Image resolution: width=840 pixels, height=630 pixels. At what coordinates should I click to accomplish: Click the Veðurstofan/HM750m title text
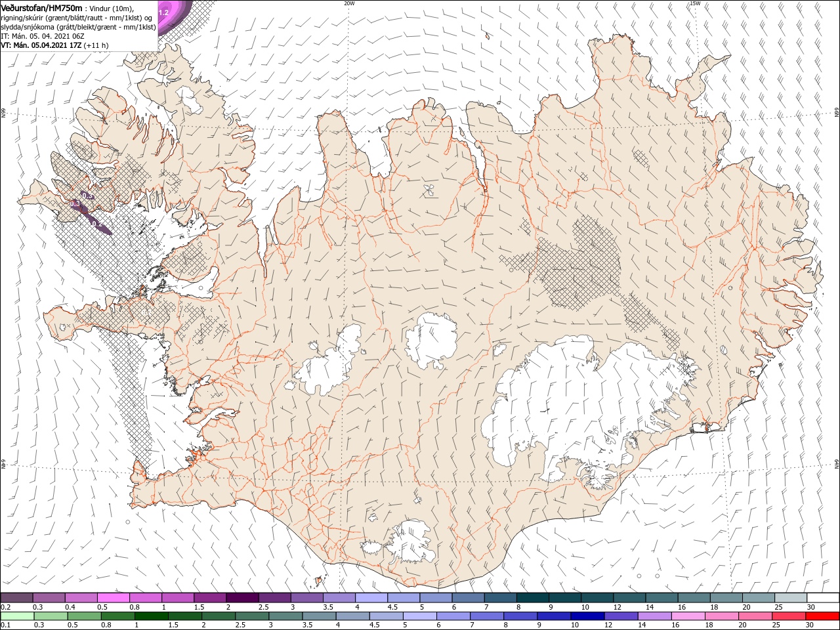tap(41, 7)
